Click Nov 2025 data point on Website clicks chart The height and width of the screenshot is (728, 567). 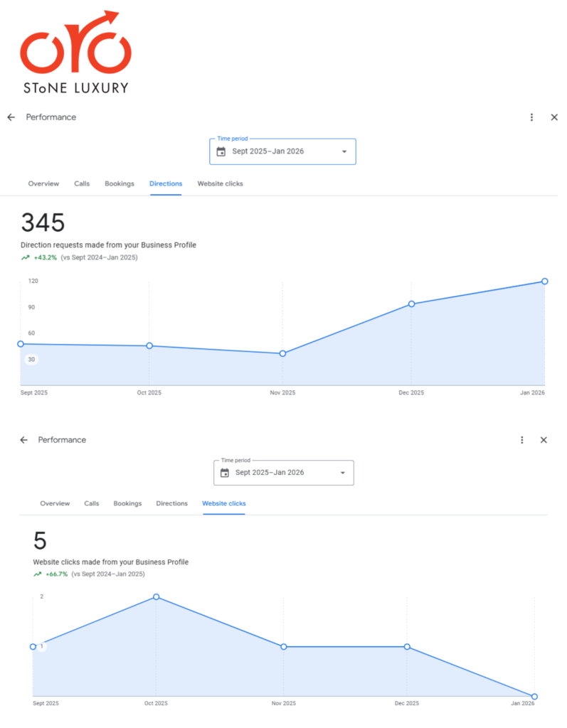[283, 647]
